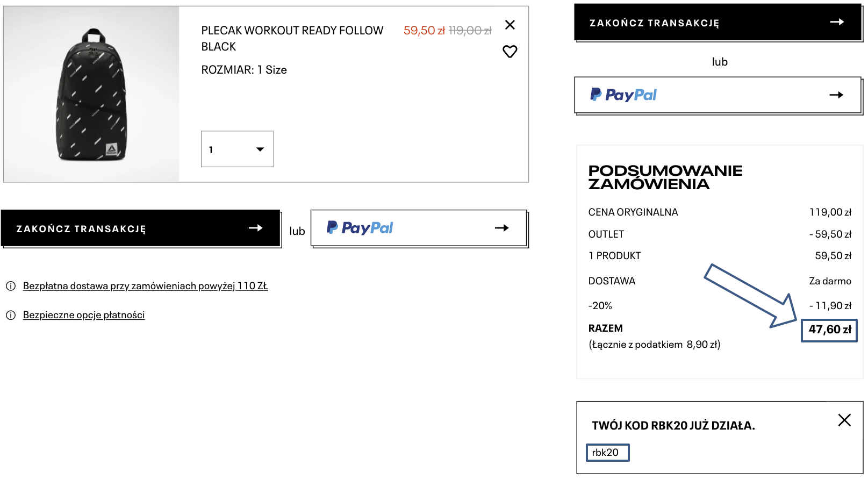Pay with PayPal button in right sidebar
This screenshot has width=868, height=479.
point(717,95)
